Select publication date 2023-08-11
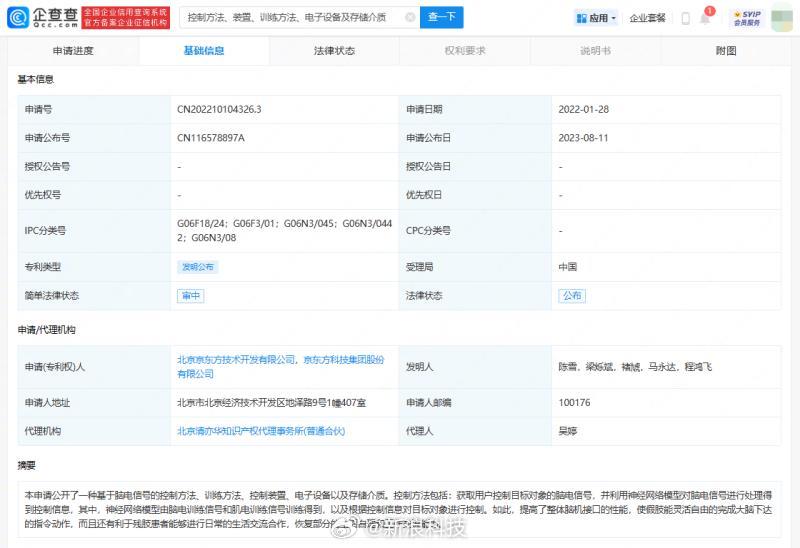 584,138
